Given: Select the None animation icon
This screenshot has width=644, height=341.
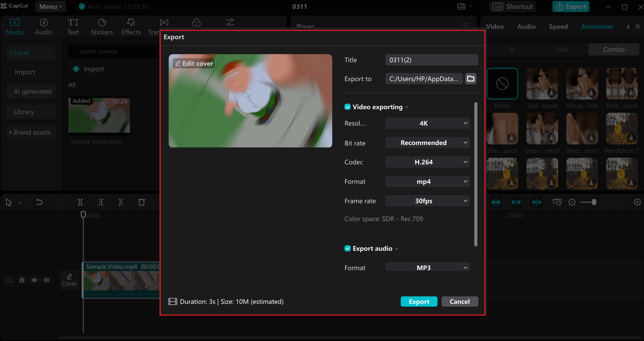Looking at the screenshot, I should point(502,84).
